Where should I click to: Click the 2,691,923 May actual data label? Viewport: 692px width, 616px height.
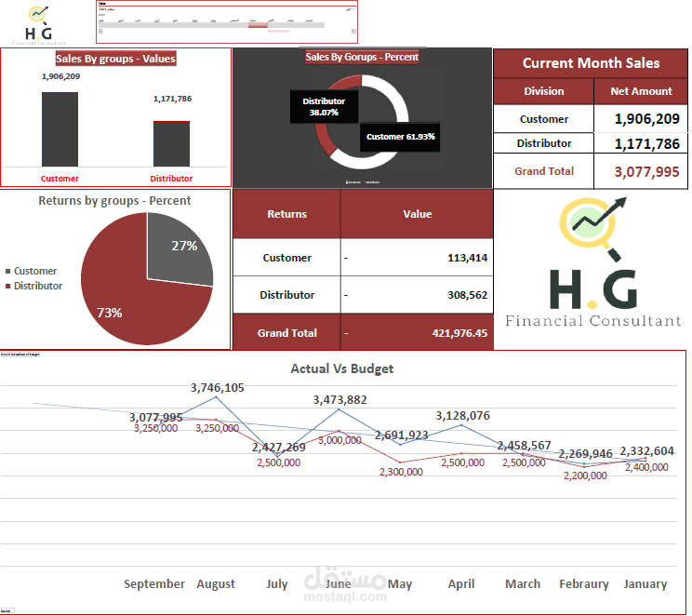(x=401, y=435)
